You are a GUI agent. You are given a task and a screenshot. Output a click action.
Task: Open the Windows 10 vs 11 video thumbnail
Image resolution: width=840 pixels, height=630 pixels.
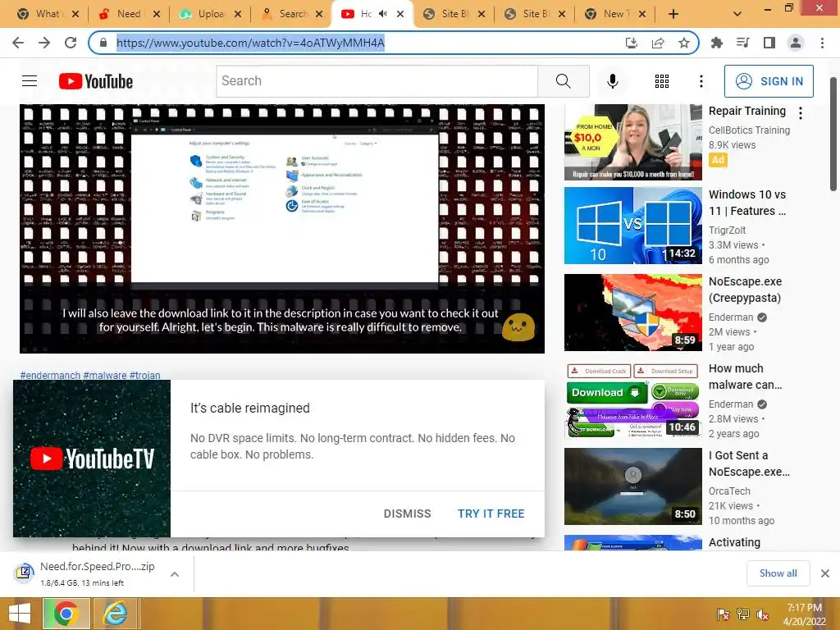pyautogui.click(x=632, y=225)
